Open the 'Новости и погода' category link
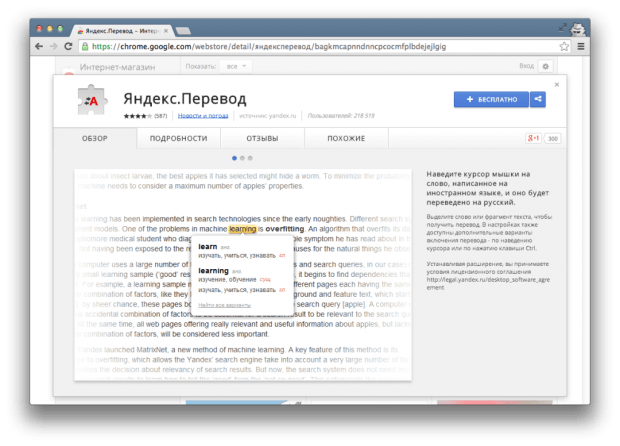Screen dimensions: 620x446 click(x=201, y=116)
